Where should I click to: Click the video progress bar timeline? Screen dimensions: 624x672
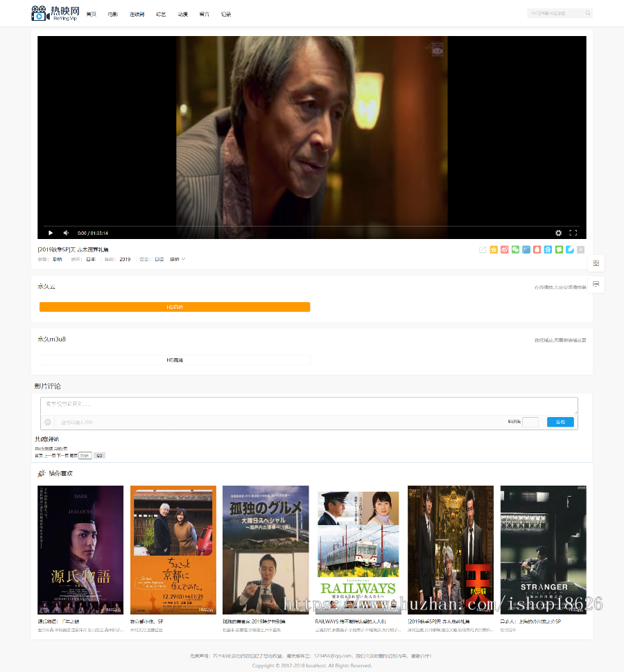[x=312, y=226]
